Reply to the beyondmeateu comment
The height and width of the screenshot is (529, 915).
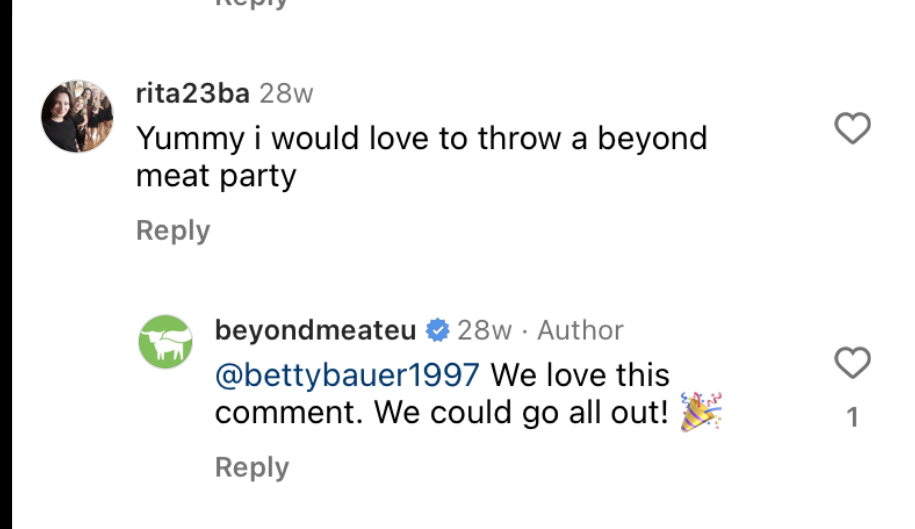(252, 467)
